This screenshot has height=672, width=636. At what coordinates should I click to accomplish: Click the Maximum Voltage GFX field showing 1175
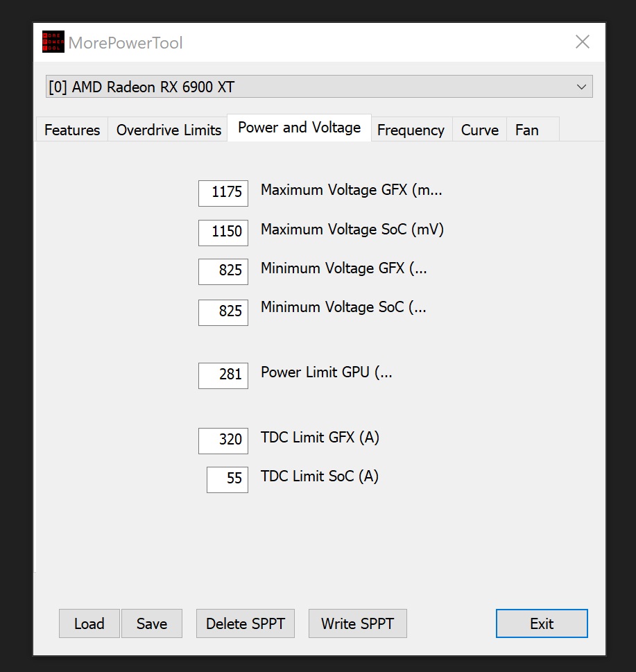223,193
